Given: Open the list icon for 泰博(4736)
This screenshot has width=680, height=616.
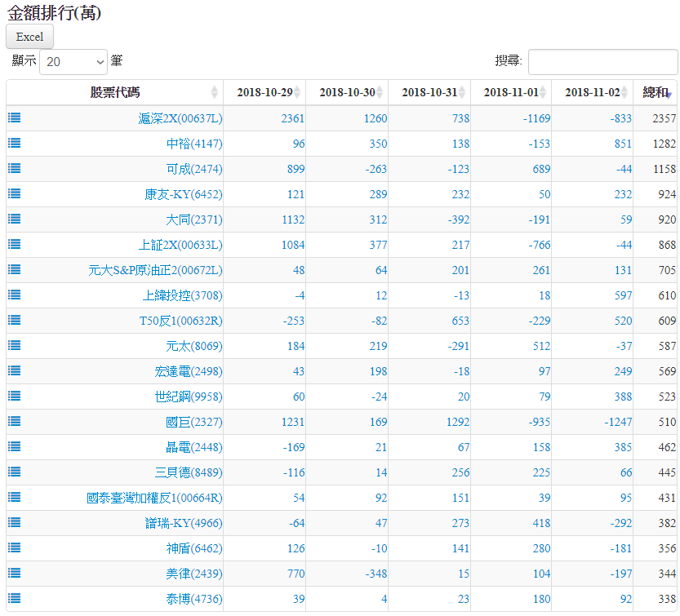Looking at the screenshot, I should (15, 598).
